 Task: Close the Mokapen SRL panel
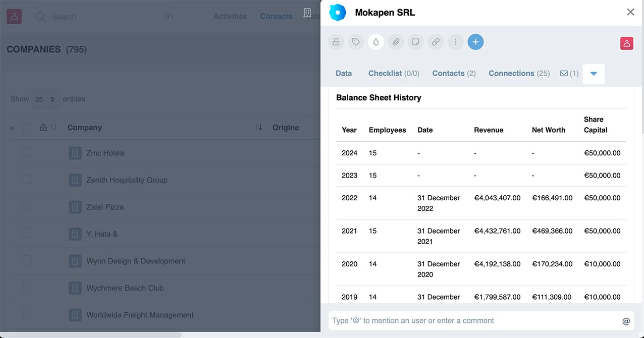coord(630,12)
